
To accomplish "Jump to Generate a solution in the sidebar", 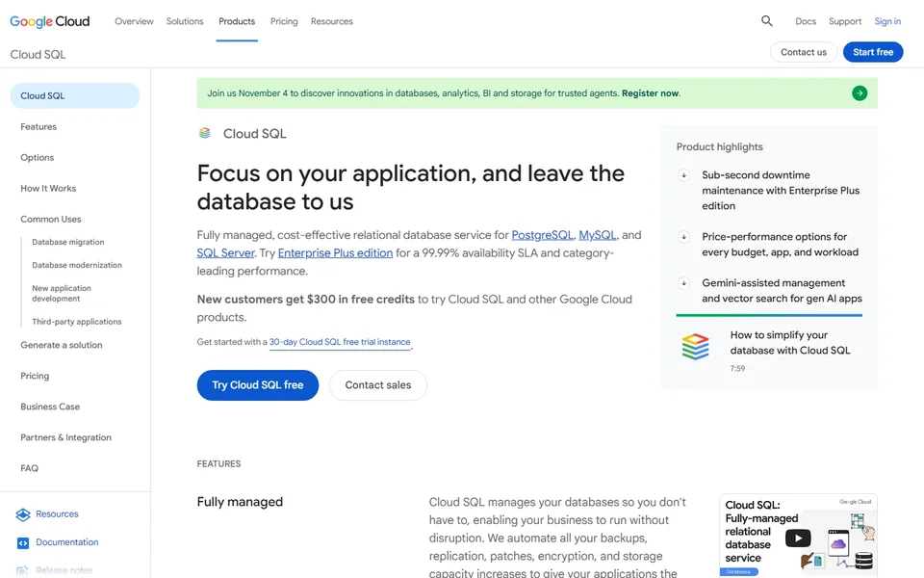I will [x=62, y=345].
